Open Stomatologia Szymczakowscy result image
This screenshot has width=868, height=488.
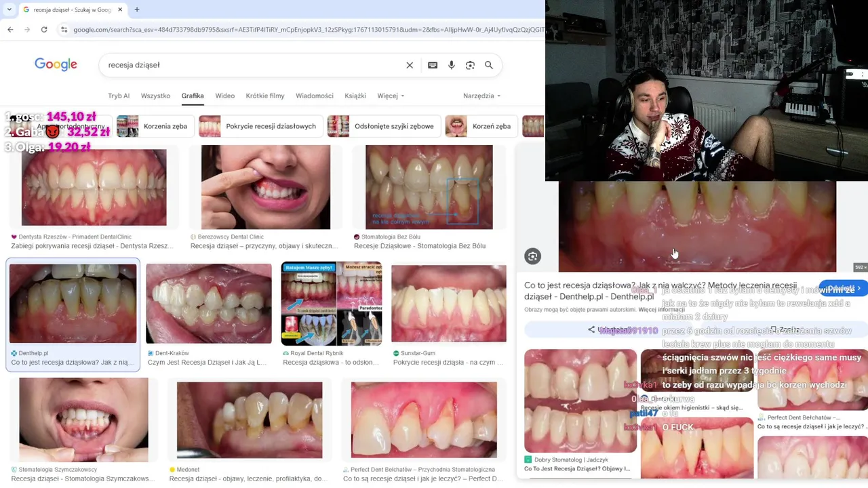coord(83,420)
